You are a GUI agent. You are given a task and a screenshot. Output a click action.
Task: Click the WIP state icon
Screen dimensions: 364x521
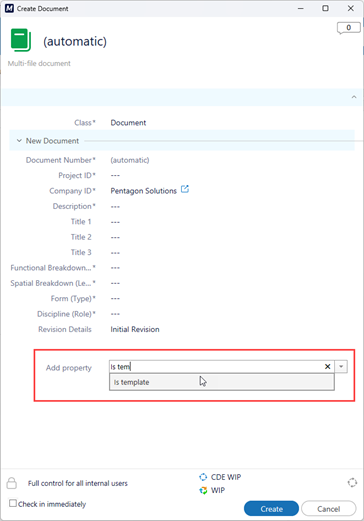click(203, 490)
